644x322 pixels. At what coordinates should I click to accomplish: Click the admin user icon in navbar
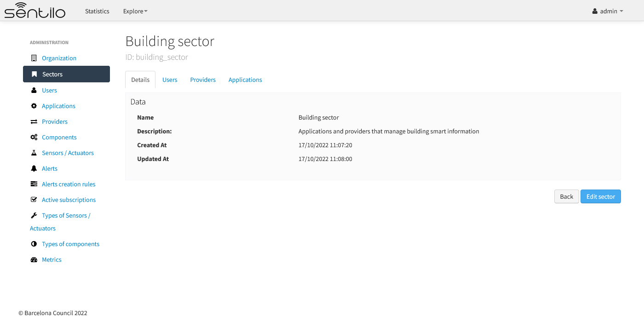click(595, 11)
